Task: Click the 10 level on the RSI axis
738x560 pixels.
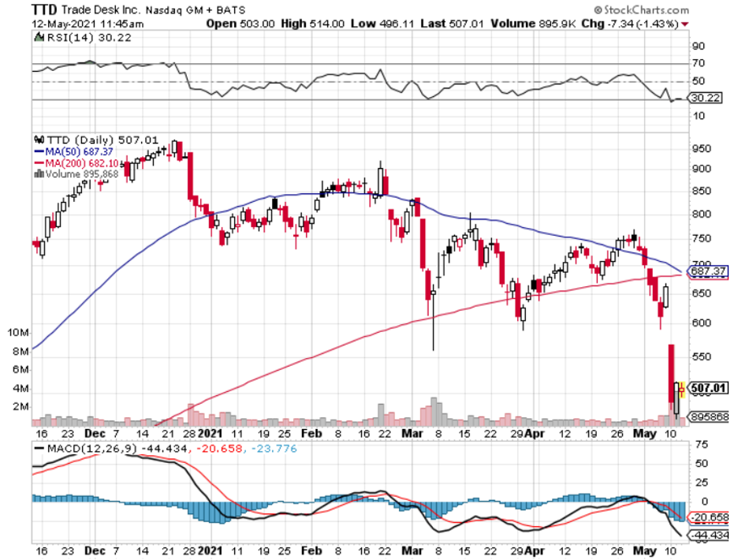Action: [699, 116]
